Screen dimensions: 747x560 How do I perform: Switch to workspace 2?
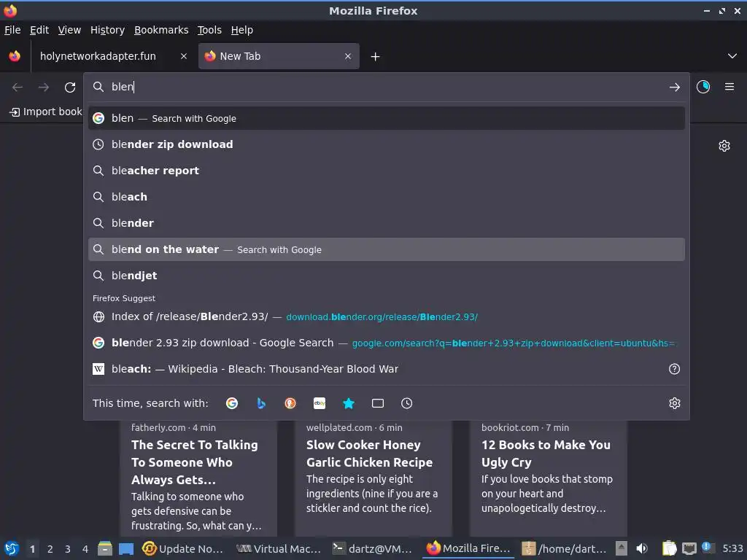50,549
